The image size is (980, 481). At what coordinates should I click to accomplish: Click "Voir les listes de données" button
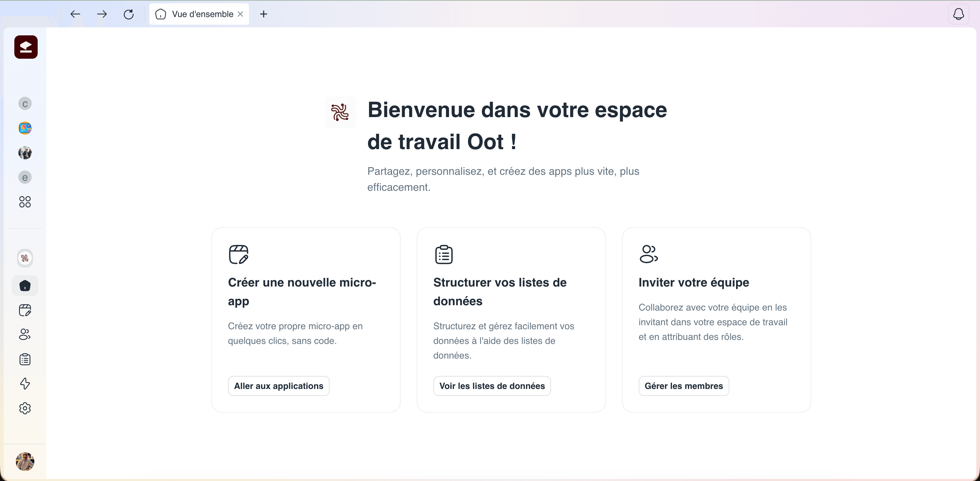pyautogui.click(x=492, y=386)
